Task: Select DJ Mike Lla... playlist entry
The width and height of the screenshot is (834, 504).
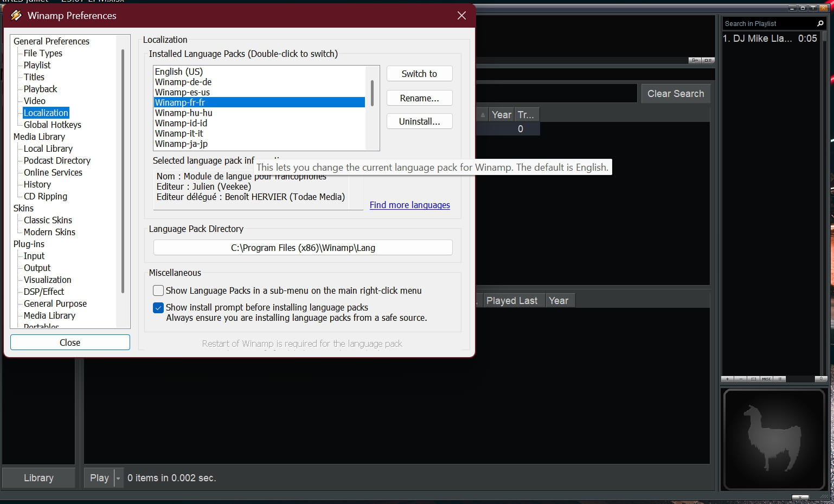Action: (770, 38)
